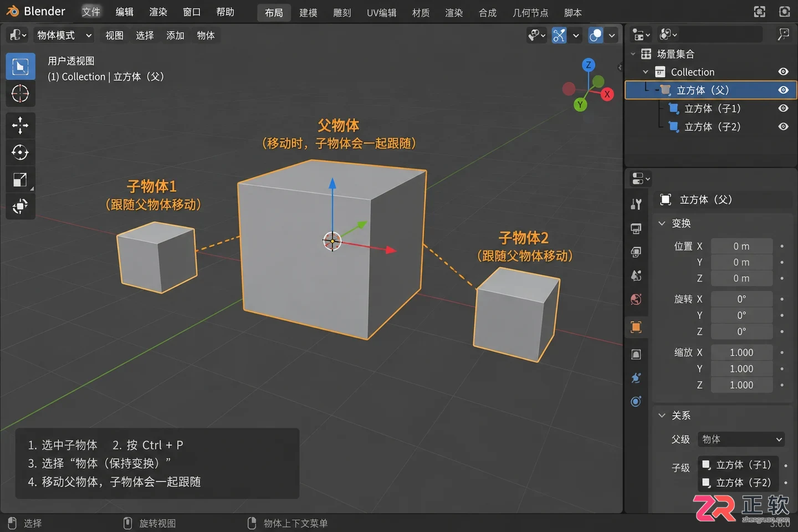Select 立方体（子2）row in the outliner
This screenshot has height=532, width=798.
pos(711,126)
